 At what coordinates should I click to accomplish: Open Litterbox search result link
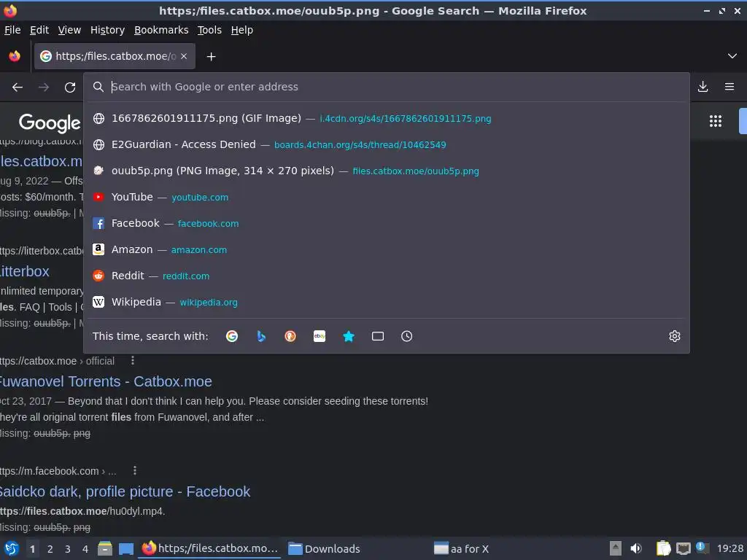tap(24, 271)
